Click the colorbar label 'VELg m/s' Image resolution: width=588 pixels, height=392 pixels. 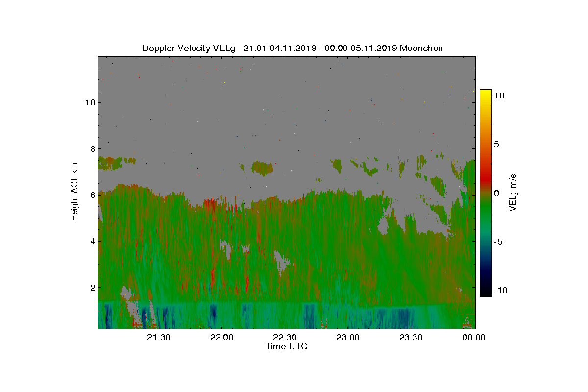[513, 193]
